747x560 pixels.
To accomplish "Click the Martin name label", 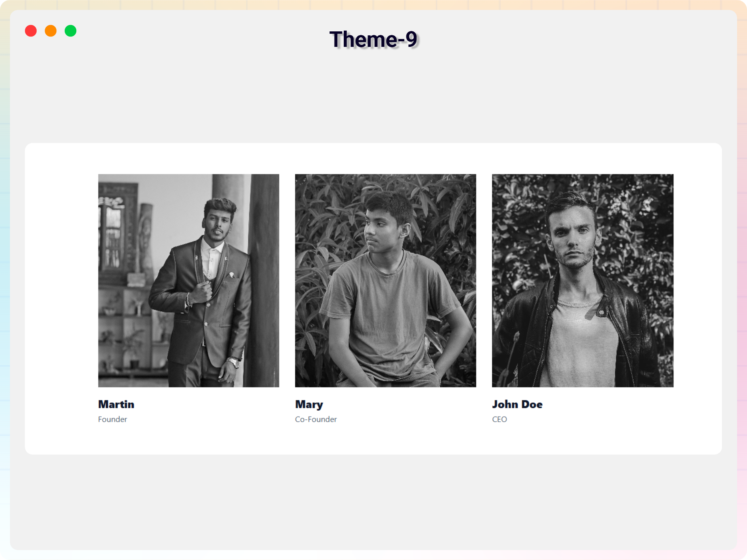I will click(x=116, y=404).
